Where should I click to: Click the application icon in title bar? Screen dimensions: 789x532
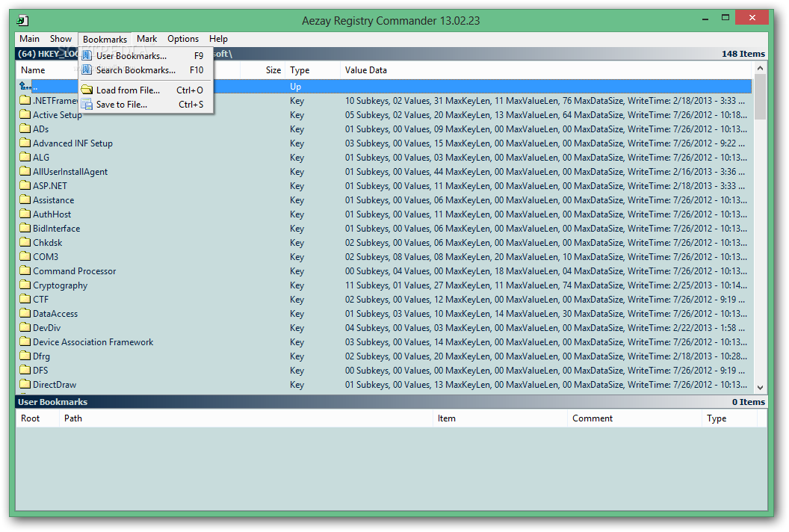click(x=22, y=21)
